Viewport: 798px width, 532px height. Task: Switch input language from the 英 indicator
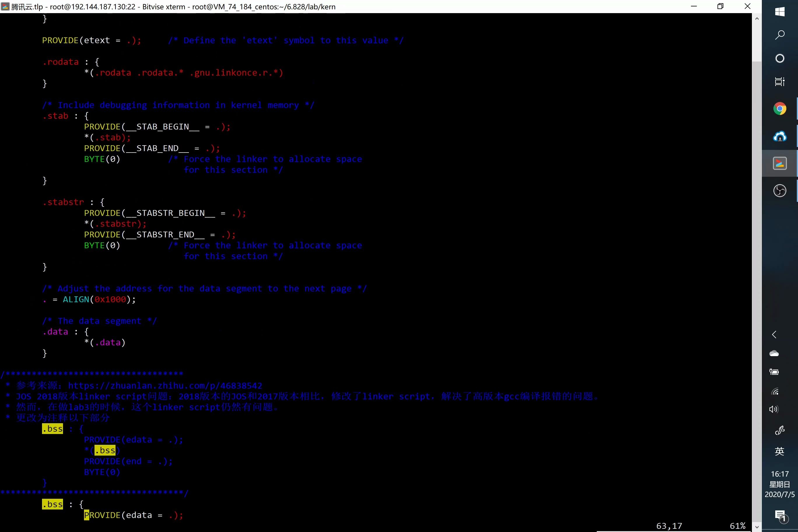(x=779, y=451)
